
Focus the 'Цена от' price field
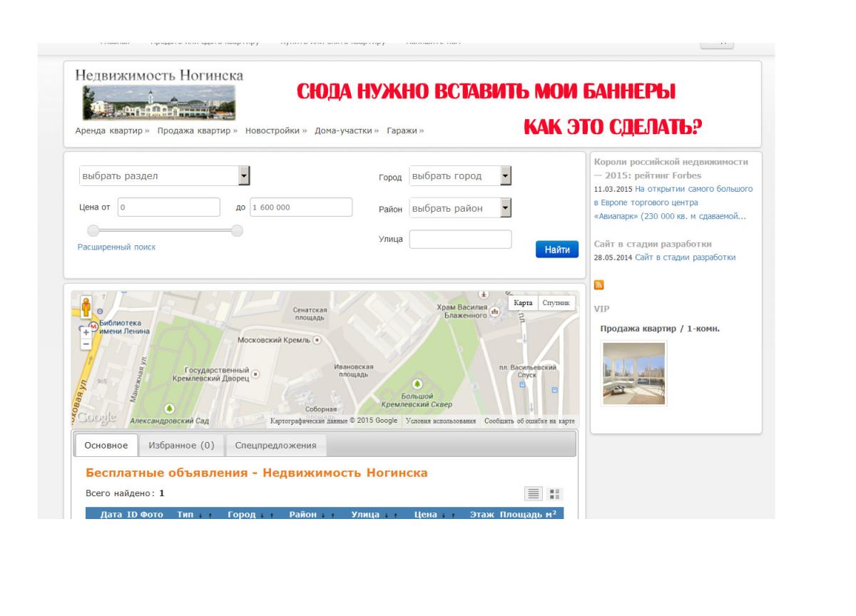(168, 207)
